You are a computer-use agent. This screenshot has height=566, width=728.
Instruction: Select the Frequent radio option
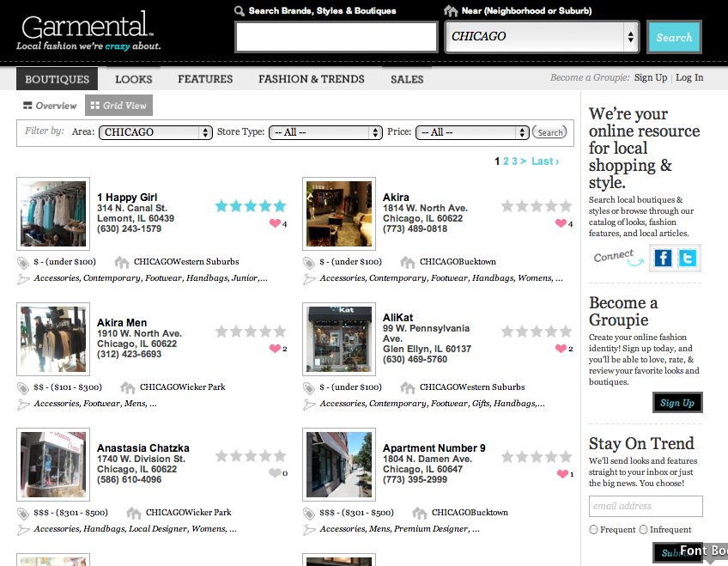tap(593, 529)
